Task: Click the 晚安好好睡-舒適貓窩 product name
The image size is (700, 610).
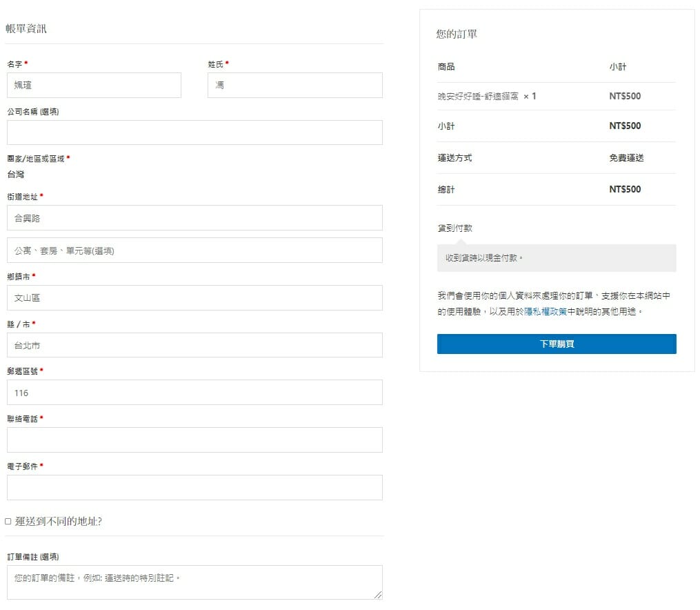Action: 478,97
